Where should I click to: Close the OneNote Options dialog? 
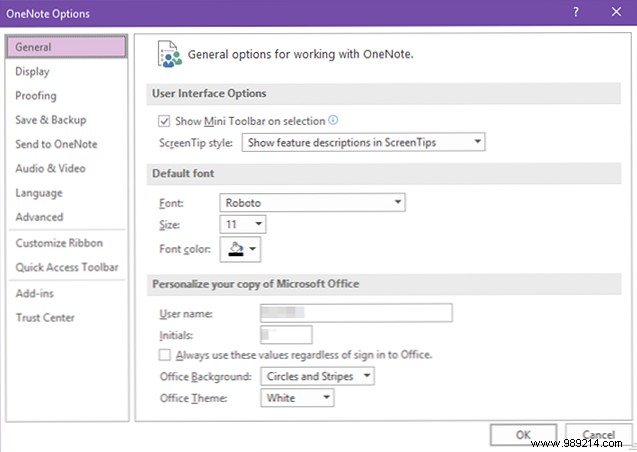(x=616, y=12)
